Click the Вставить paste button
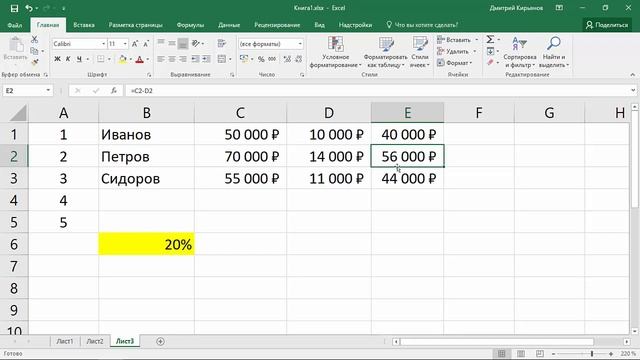 click(x=15, y=49)
